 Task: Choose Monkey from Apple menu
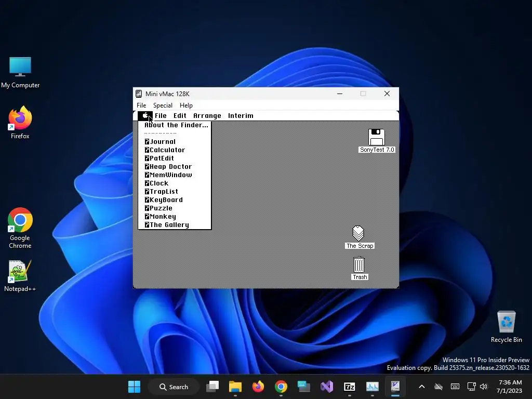[x=175, y=217]
